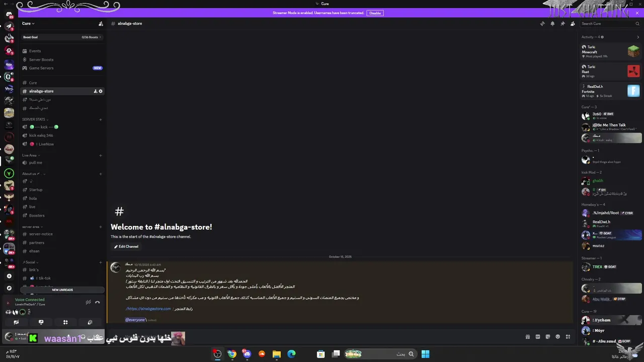Open Microsoft Edge from taskbar
Screen dimensions: 644x362
[x=291, y=354]
